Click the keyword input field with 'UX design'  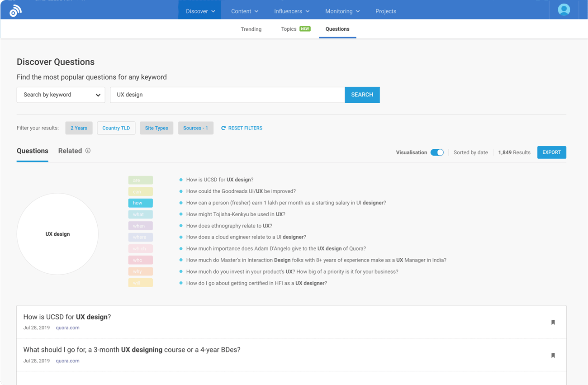(x=227, y=95)
